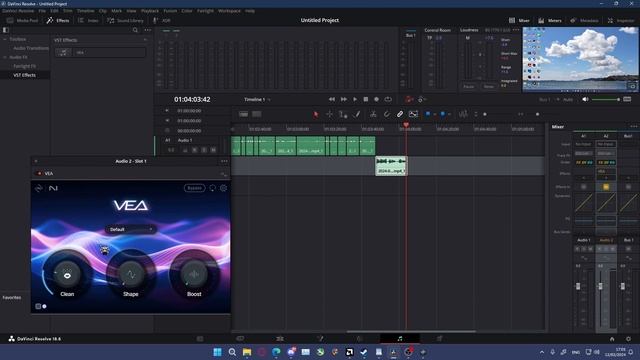Stop playback with the square stop button
This screenshot has height=360, width=640.
(x=366, y=99)
